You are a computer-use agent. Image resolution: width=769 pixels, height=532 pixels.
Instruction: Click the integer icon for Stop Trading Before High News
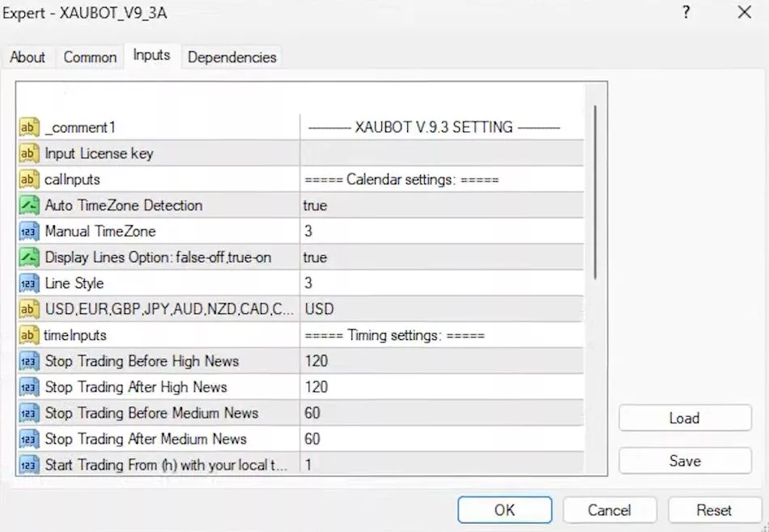29,360
